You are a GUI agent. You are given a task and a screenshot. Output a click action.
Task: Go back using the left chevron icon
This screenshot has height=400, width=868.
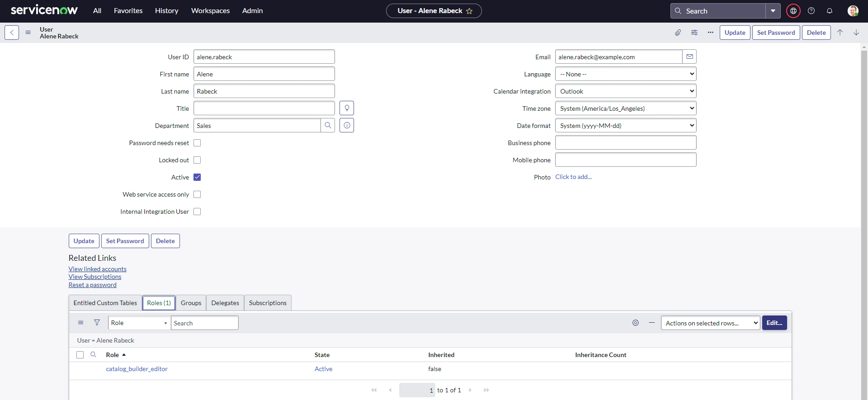pyautogui.click(x=12, y=33)
